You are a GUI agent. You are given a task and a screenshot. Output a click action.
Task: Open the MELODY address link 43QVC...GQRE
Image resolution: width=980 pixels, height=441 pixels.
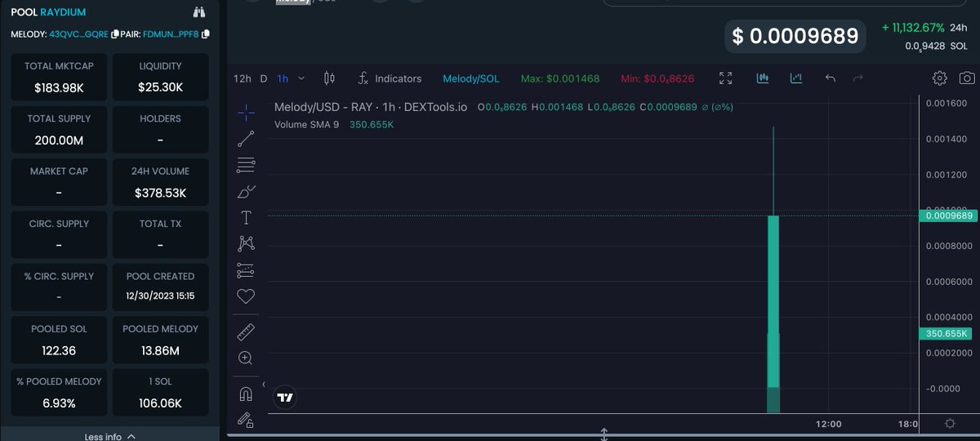click(x=78, y=34)
